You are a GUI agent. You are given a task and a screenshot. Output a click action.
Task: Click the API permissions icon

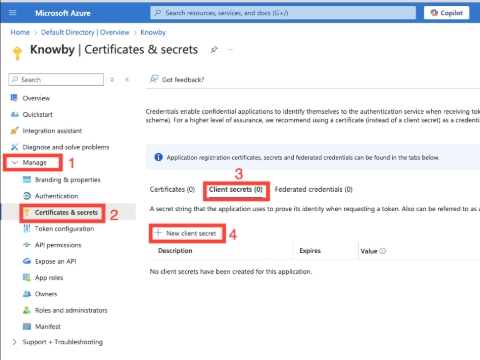[27, 245]
